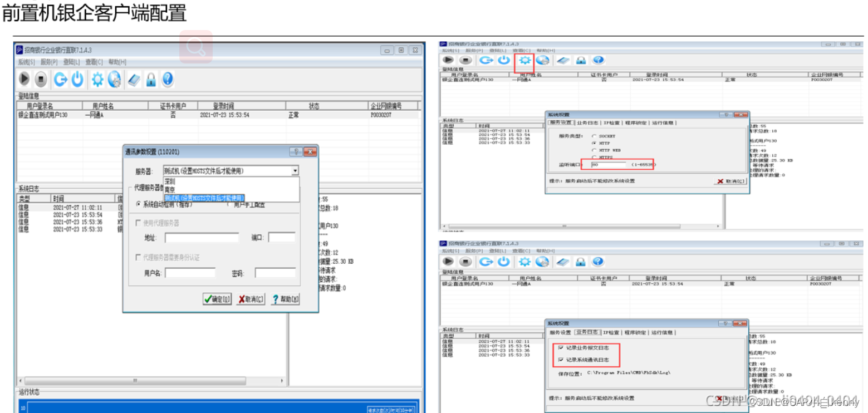Click 帮助[H] button in communication dialog
This screenshot has height=413, width=868.
coord(285,299)
